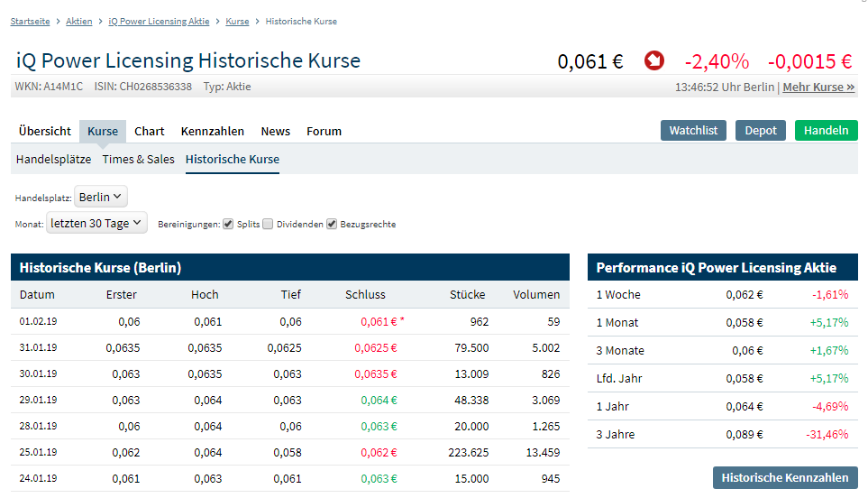
Task: Click the Depot button
Action: [761, 130]
